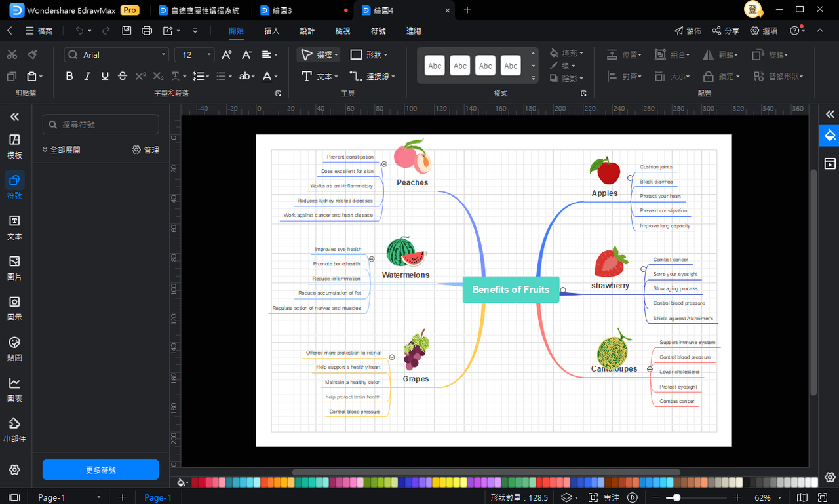Open the Templates panel in sidebar
This screenshot has height=504, width=839.
[14, 147]
